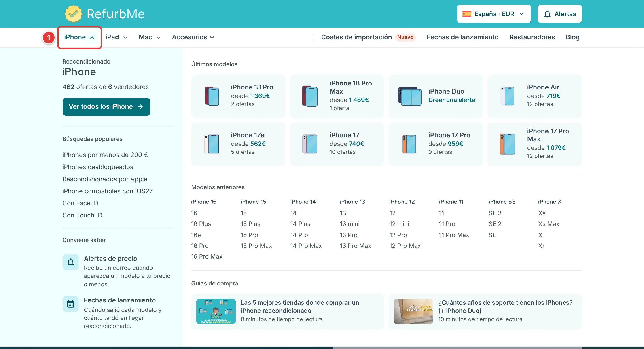
Task: Open the Restauradores nav item
Action: click(532, 37)
